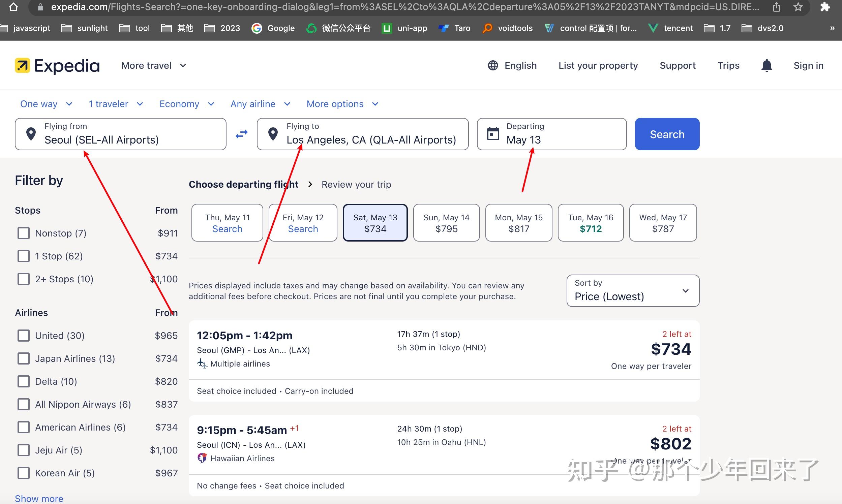Screen dimensions: 842x504
Task: Click calendar icon in Departing field
Action: pos(493,133)
